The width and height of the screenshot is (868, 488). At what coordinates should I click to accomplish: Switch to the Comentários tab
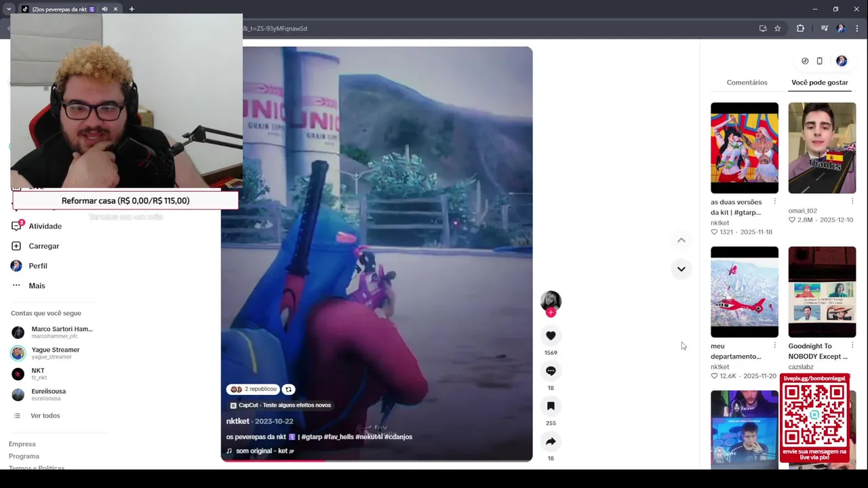click(x=747, y=83)
